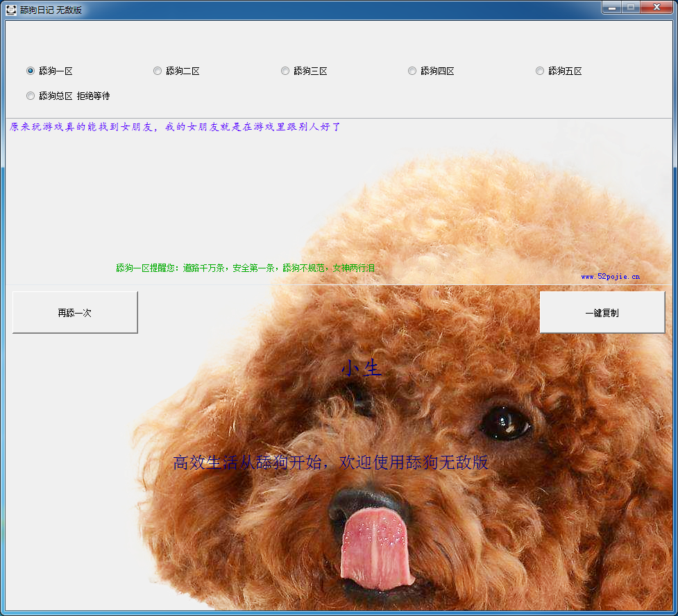Click the 小生 author label
The image size is (678, 616).
click(x=362, y=368)
